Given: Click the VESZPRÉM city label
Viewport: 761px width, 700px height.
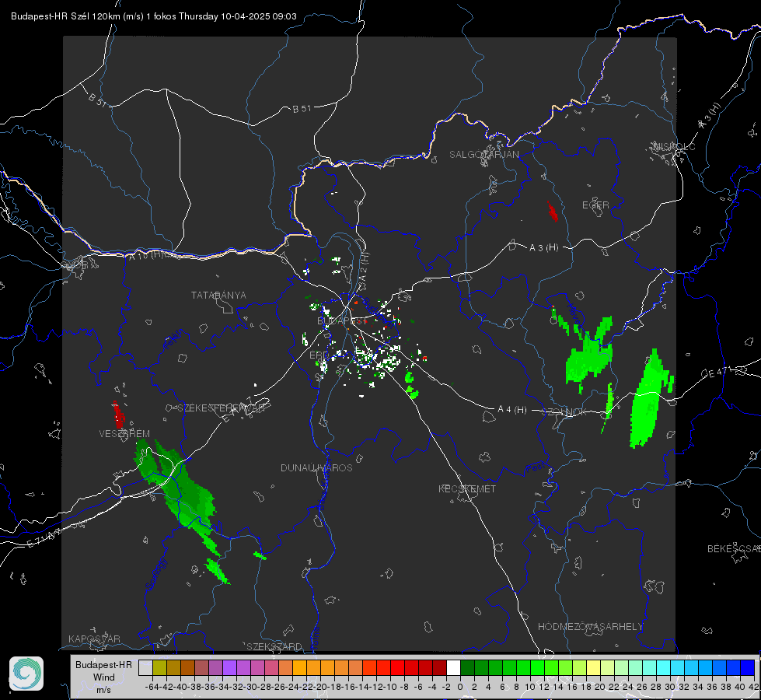Looking at the screenshot, I should pyautogui.click(x=124, y=433).
